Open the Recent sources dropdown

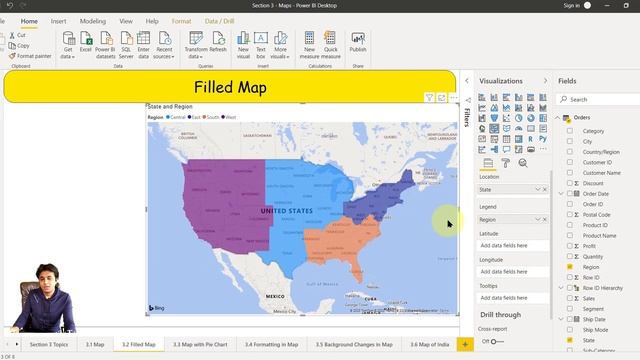point(164,45)
